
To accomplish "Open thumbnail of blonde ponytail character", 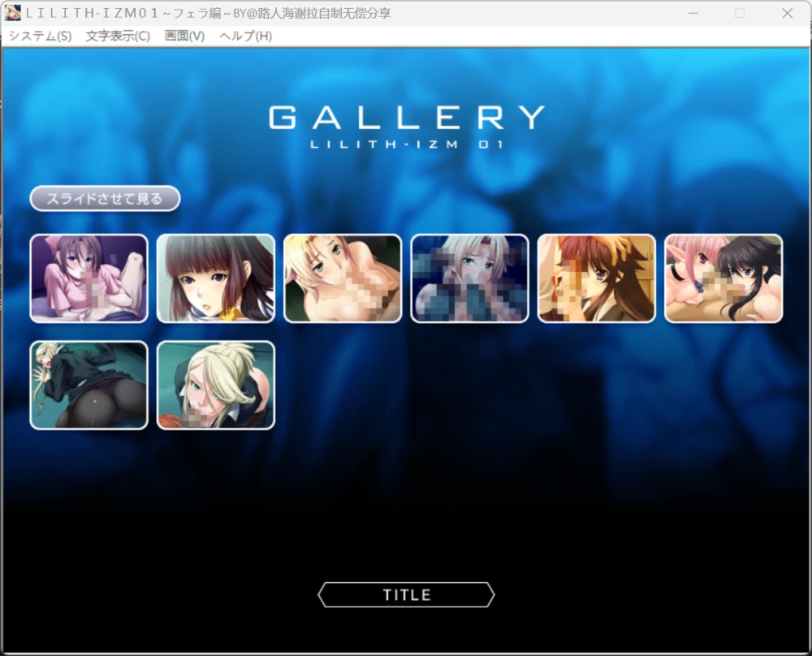I will click(216, 385).
